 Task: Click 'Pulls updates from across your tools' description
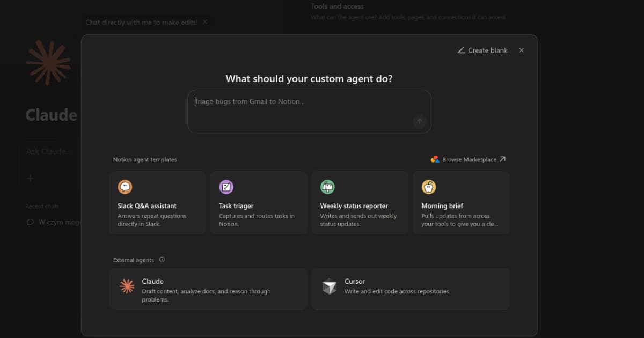pos(460,220)
